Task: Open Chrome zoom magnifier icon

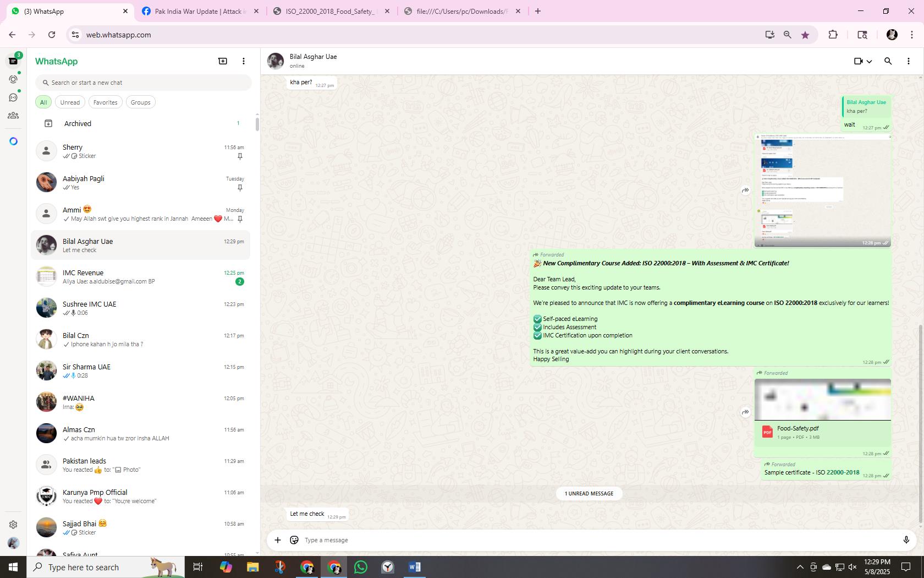Action: pos(788,35)
